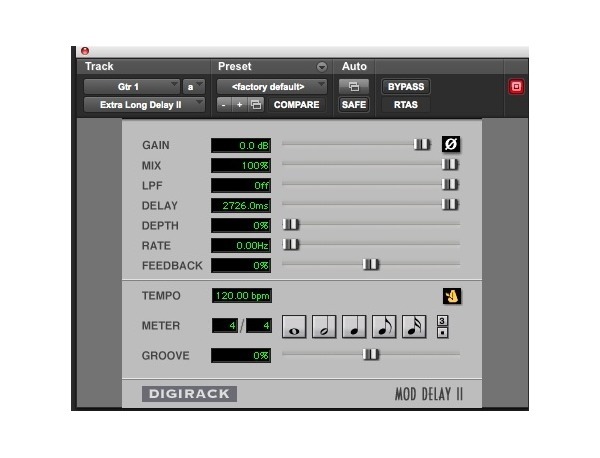Viewport: 600px width, 458px height.
Task: Click the GROOVE value field
Action: click(241, 355)
